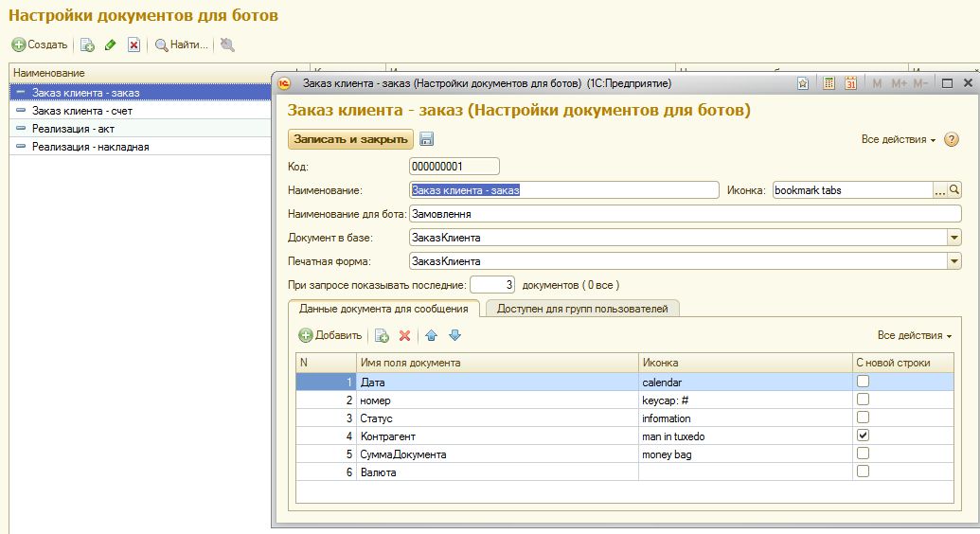Switch to Данные документа для сообщения tab

[383, 309]
